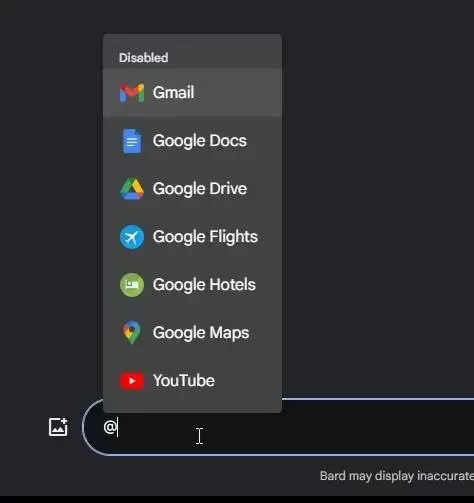This screenshot has height=503, width=474.
Task: Click the YouTube text label
Action: coord(184,381)
